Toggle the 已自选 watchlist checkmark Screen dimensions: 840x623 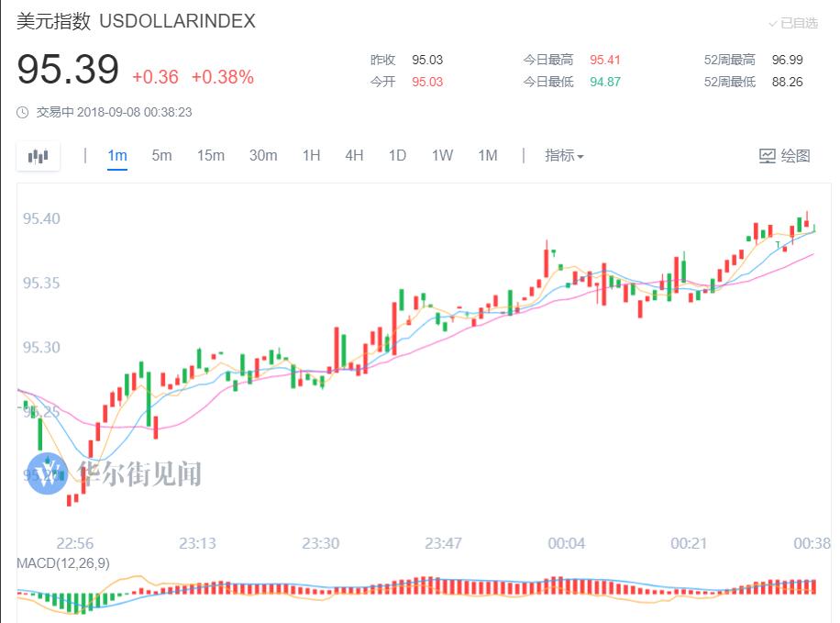click(x=773, y=23)
